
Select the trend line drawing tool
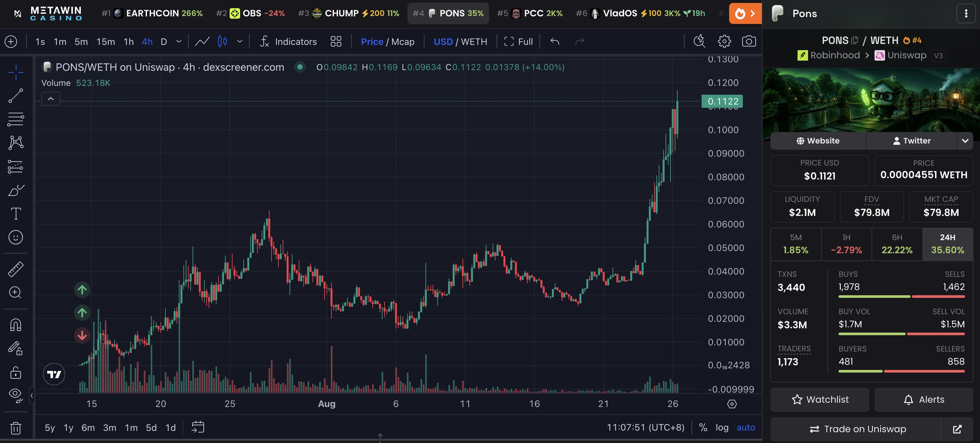point(16,96)
